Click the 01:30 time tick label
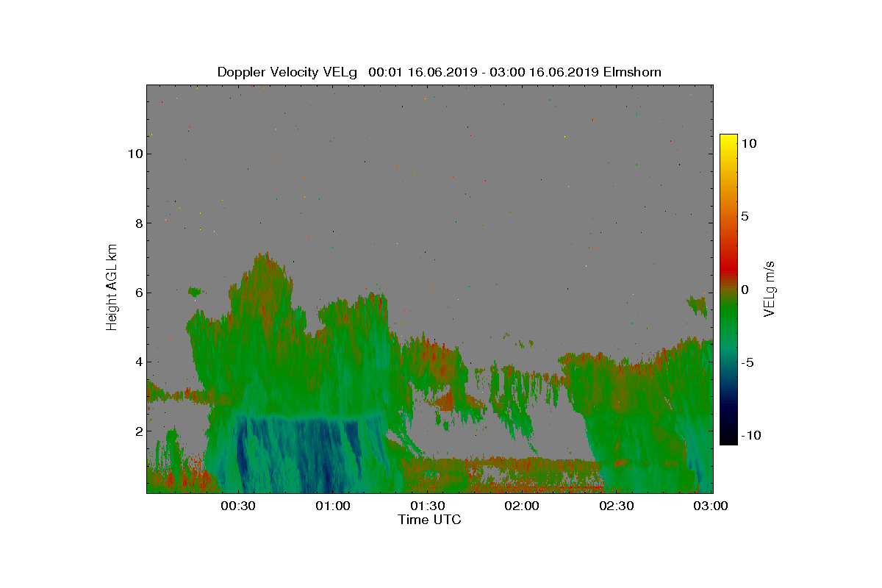Image resolution: width=882 pixels, height=588 pixels. [x=428, y=506]
